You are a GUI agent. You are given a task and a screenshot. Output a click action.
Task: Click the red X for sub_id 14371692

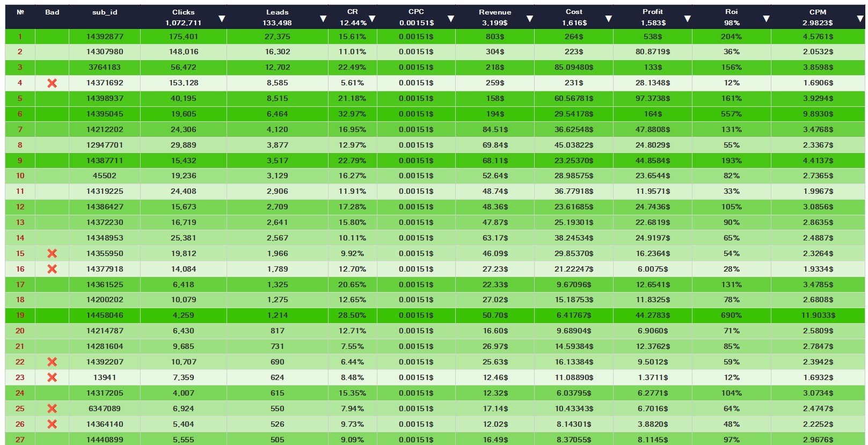click(x=52, y=83)
